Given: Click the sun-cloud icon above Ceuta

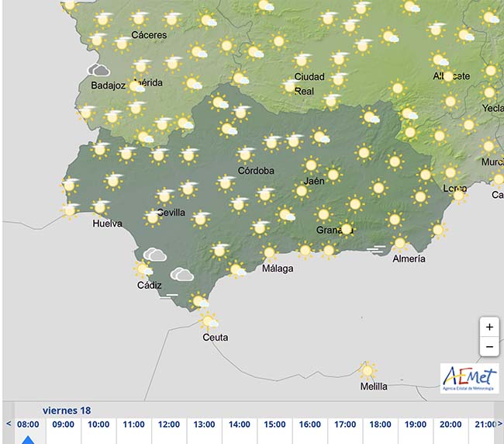Looking at the screenshot, I should pos(209,321).
